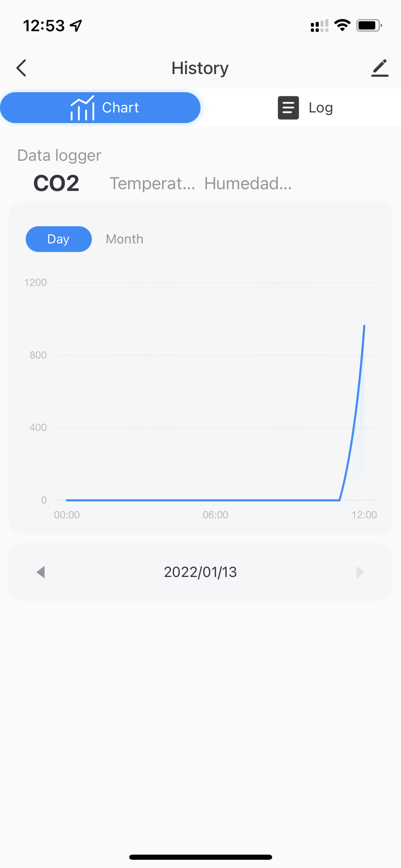The image size is (401, 868).
Task: Tap the Wi-Fi status icon
Action: [x=342, y=25]
